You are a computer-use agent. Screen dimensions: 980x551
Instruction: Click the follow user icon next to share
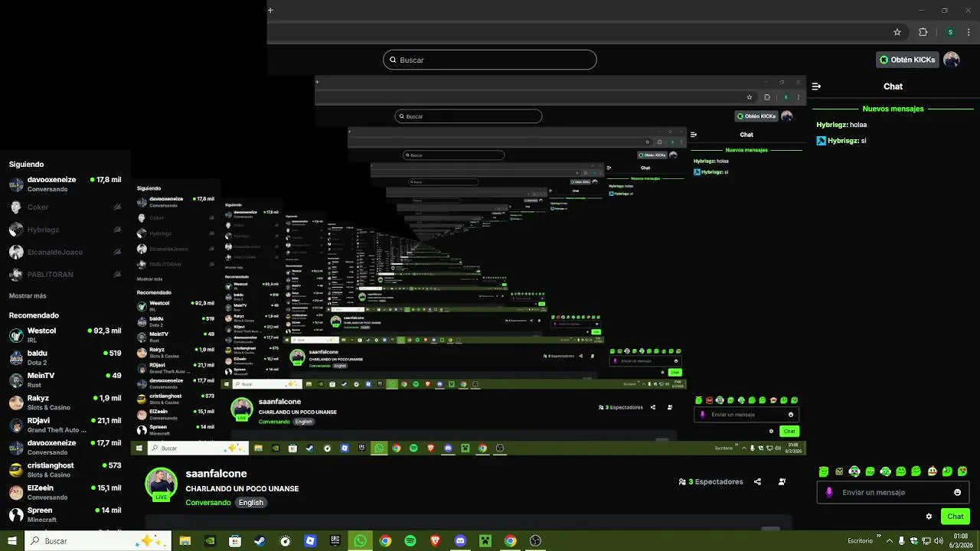pos(782,482)
